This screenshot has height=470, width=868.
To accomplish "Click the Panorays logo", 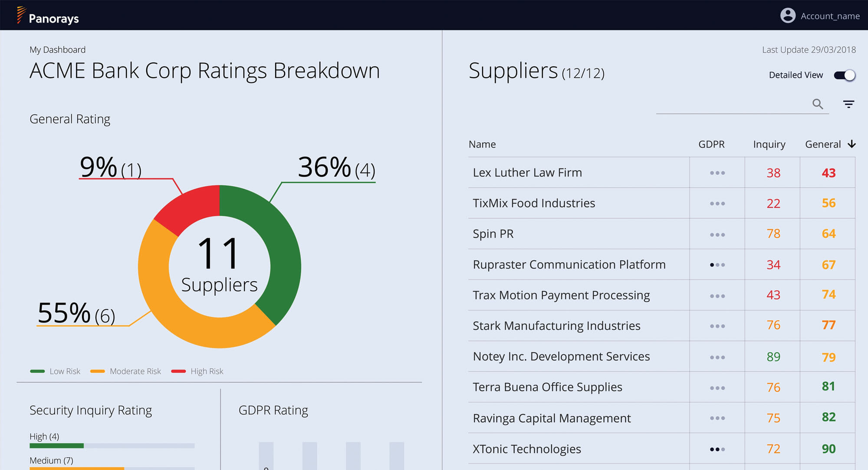I will coord(48,16).
